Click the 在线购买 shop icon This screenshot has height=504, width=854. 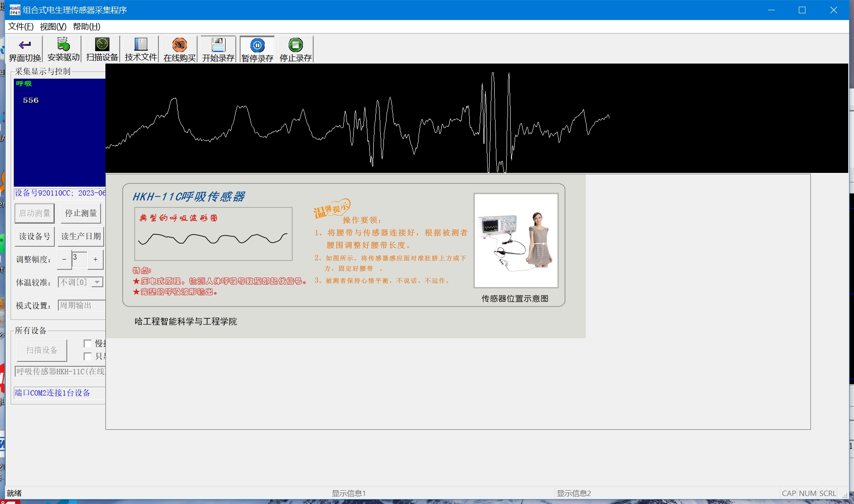[x=180, y=45]
